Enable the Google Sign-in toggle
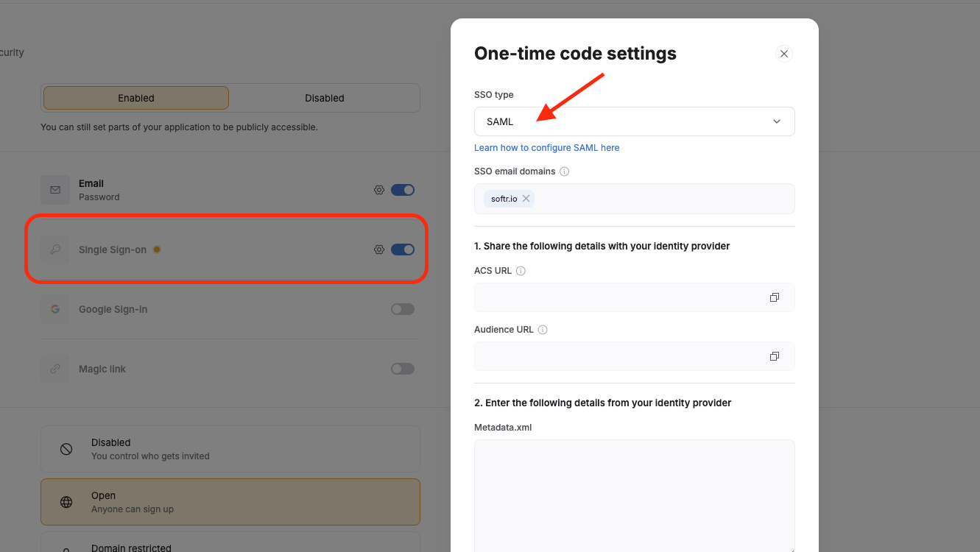 [403, 308]
